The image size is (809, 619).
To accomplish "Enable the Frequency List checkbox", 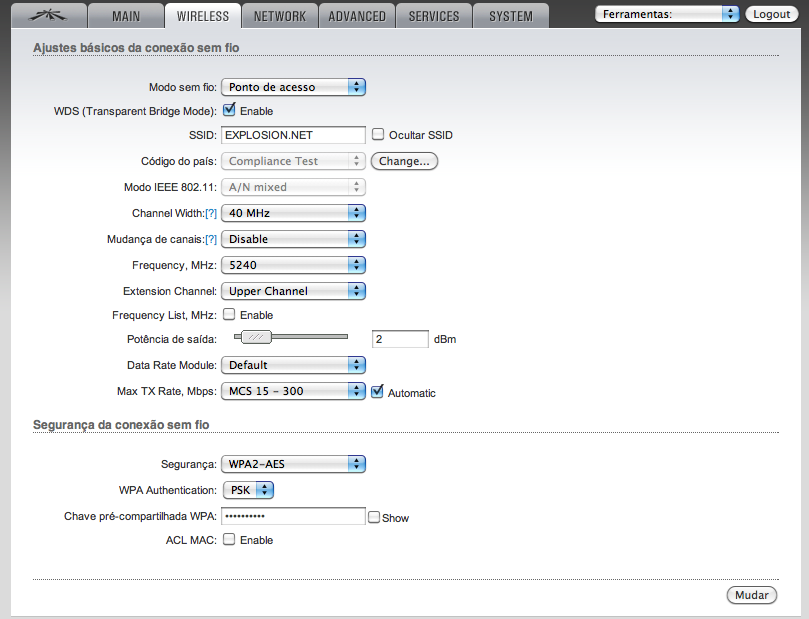I will pos(229,315).
